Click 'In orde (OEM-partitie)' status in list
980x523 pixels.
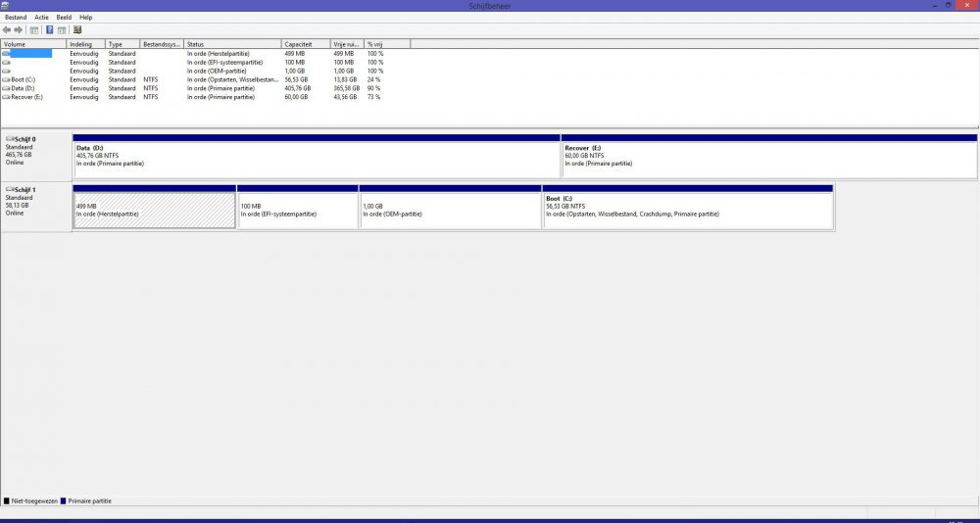217,71
